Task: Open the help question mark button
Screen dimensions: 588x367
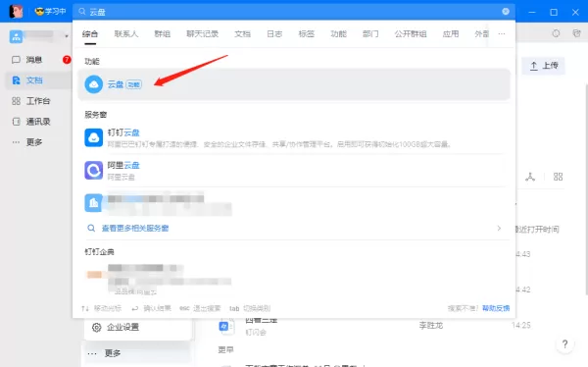Action: (x=564, y=344)
